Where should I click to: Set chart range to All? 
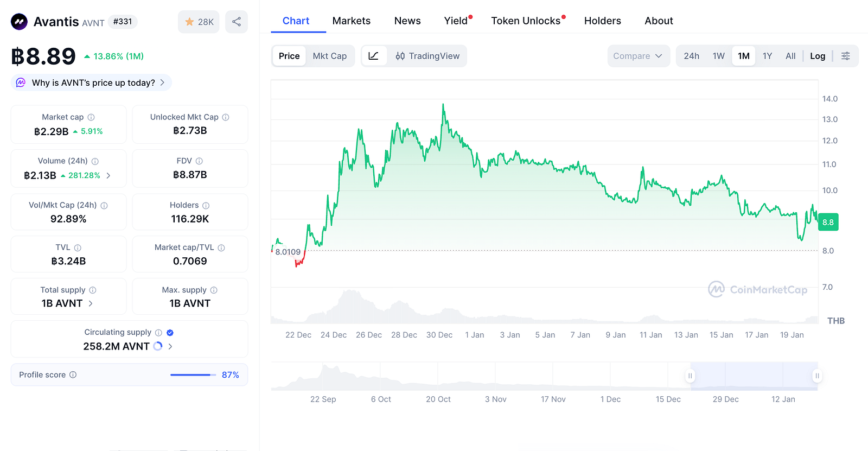pos(790,56)
